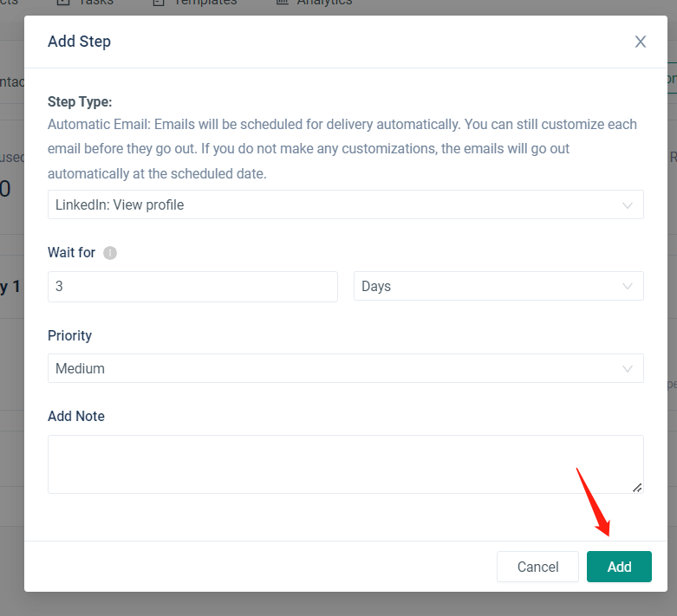Viewport: 677px width, 616px height.
Task: Click the Wait for info icon
Action: pos(110,253)
